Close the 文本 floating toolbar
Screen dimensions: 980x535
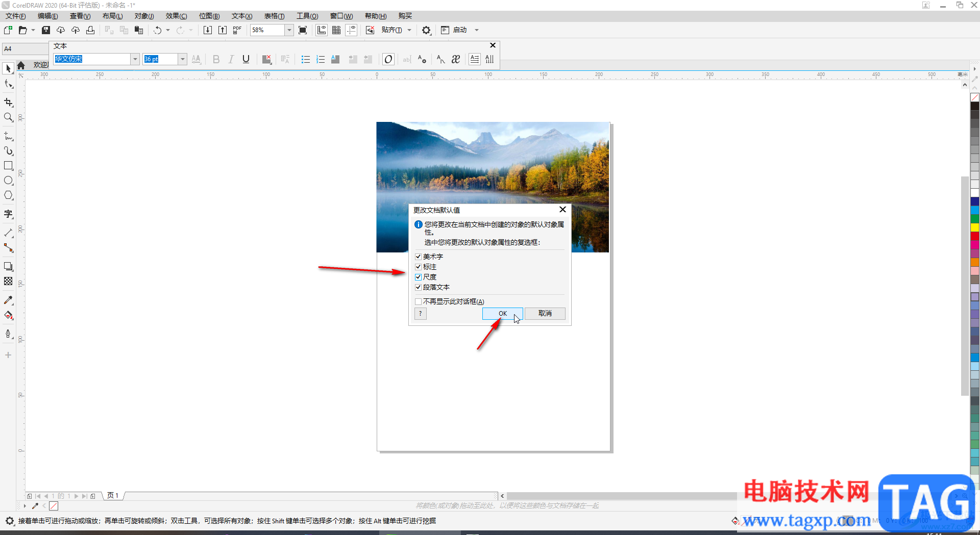(x=493, y=45)
